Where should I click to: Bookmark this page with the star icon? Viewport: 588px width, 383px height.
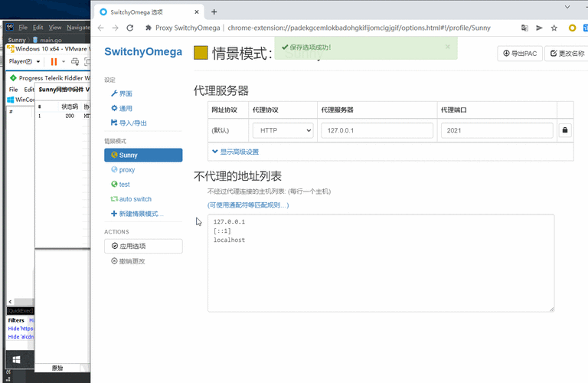click(x=554, y=28)
